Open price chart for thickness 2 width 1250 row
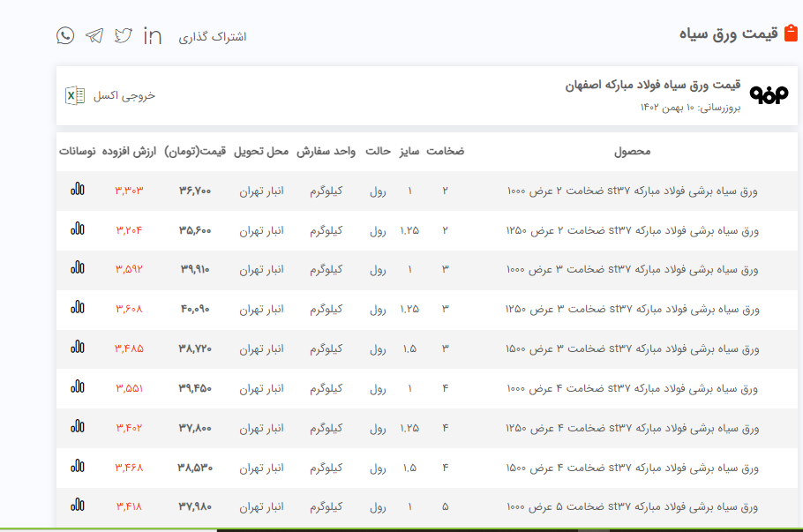 (x=78, y=229)
